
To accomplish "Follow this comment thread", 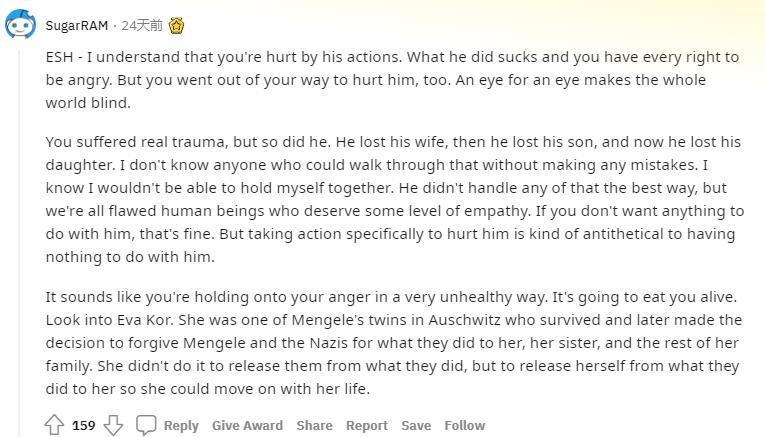I will tap(464, 425).
